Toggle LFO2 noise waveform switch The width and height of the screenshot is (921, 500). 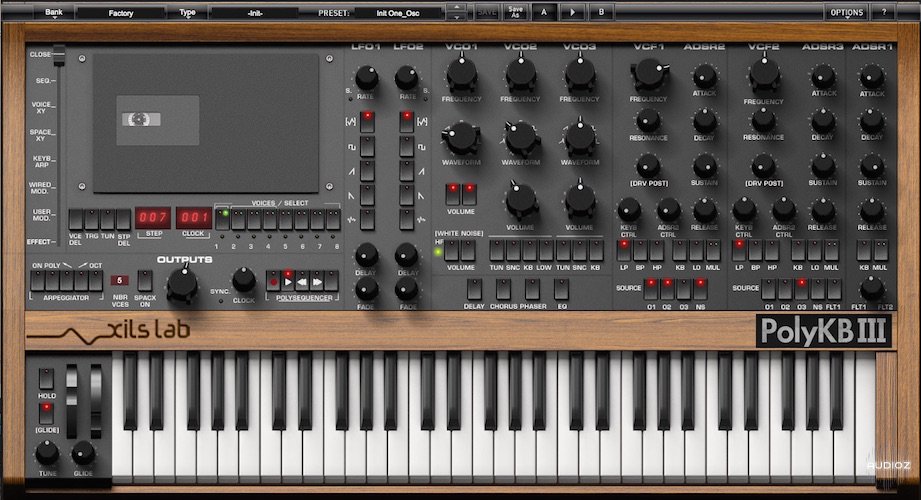(406, 220)
